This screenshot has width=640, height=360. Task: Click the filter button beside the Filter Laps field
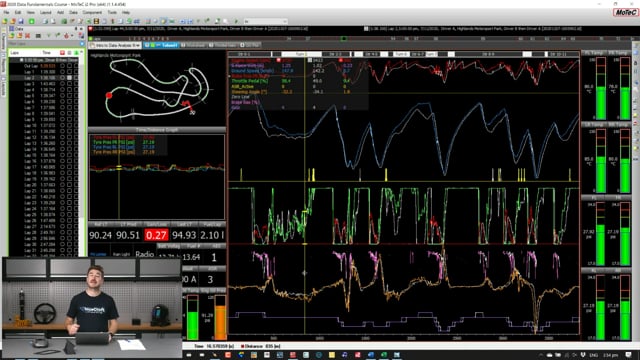pos(82,44)
